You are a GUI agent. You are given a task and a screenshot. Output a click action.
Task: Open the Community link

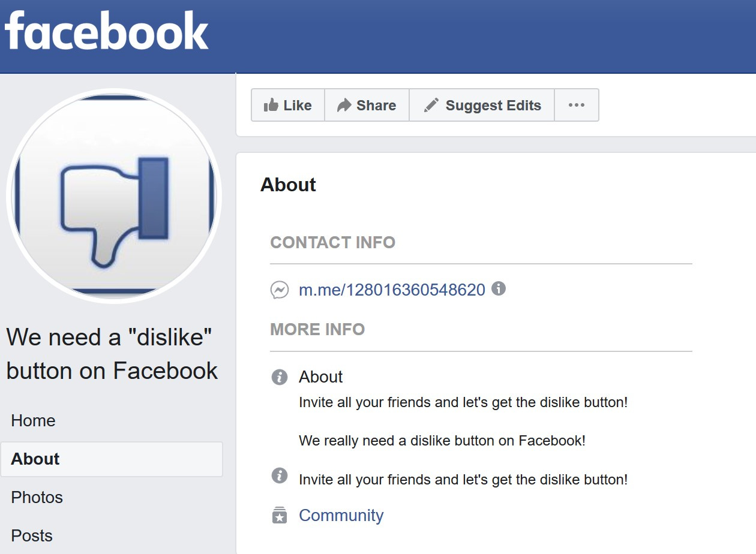[341, 516]
